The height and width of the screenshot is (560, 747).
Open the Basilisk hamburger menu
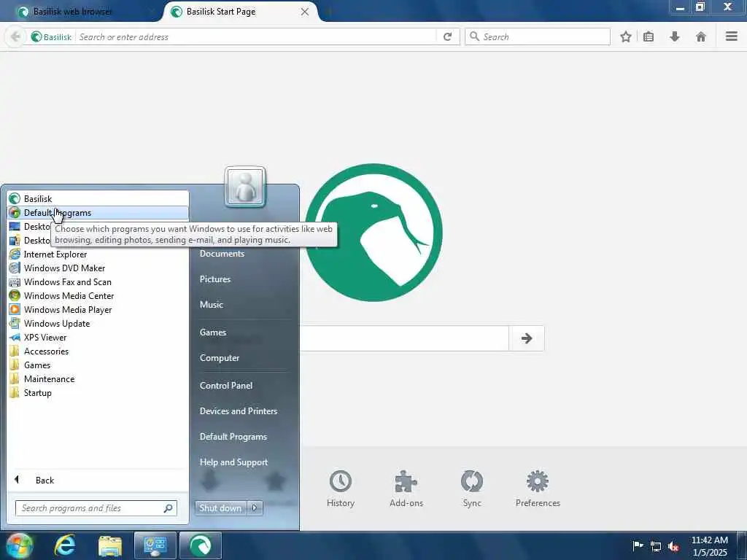point(732,36)
